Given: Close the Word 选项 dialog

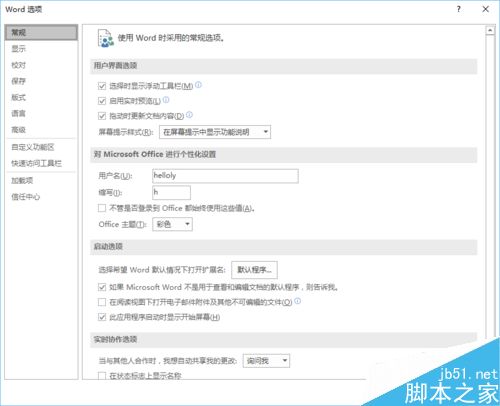Looking at the screenshot, I should tap(486, 9).
